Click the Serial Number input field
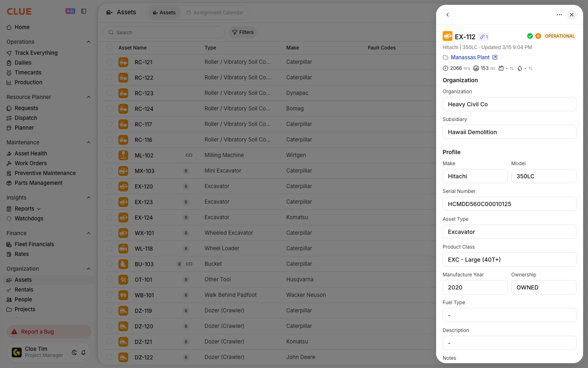Screen dimensions: 588x368 (x=510, y=204)
